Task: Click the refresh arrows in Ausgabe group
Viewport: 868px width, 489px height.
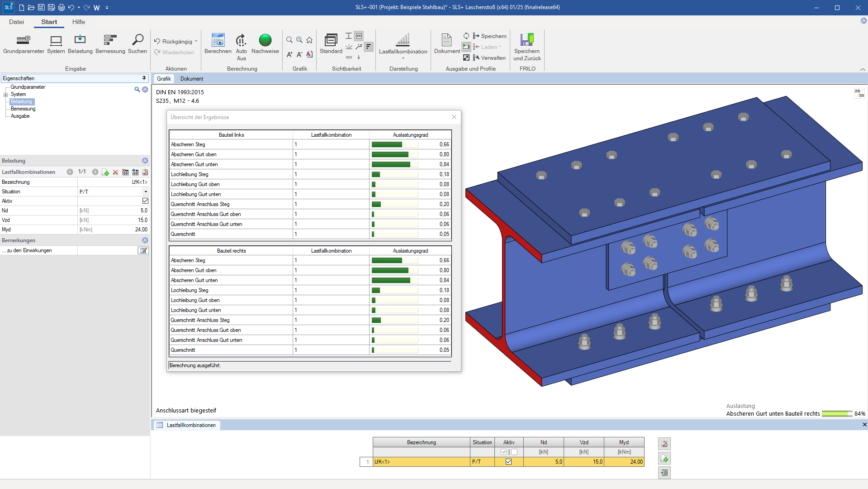Action: [466, 36]
